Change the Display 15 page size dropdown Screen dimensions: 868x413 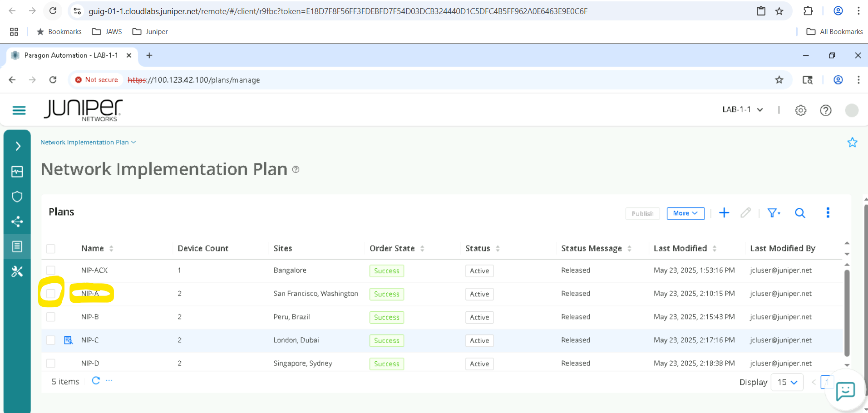[787, 382]
